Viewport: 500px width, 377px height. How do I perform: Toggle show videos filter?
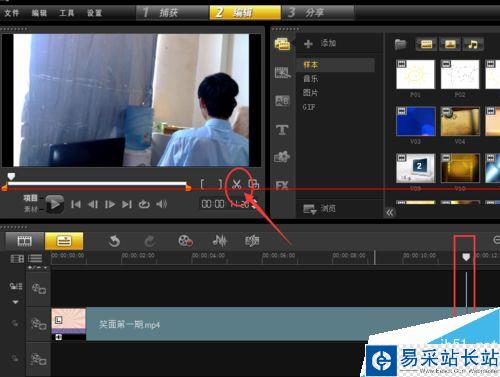pyautogui.click(x=427, y=44)
